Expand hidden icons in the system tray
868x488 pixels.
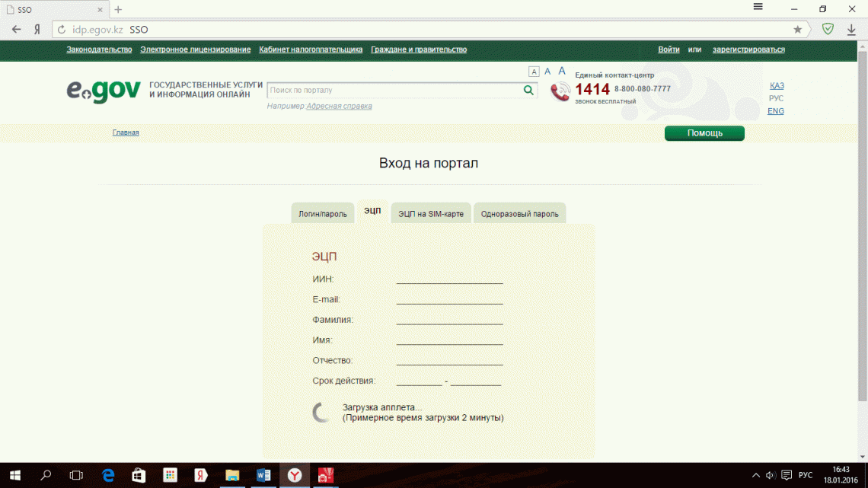click(x=755, y=476)
